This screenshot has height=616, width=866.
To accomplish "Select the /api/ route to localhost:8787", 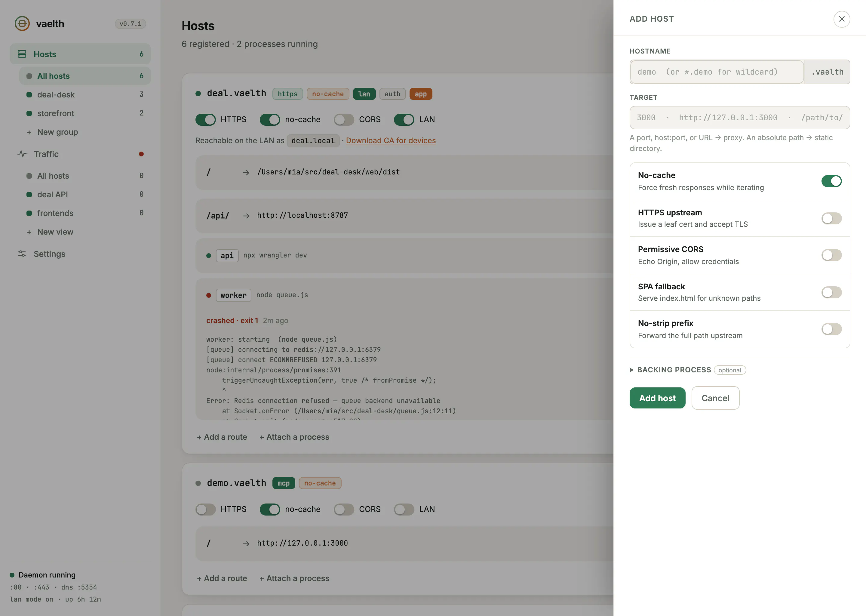I will (404, 215).
